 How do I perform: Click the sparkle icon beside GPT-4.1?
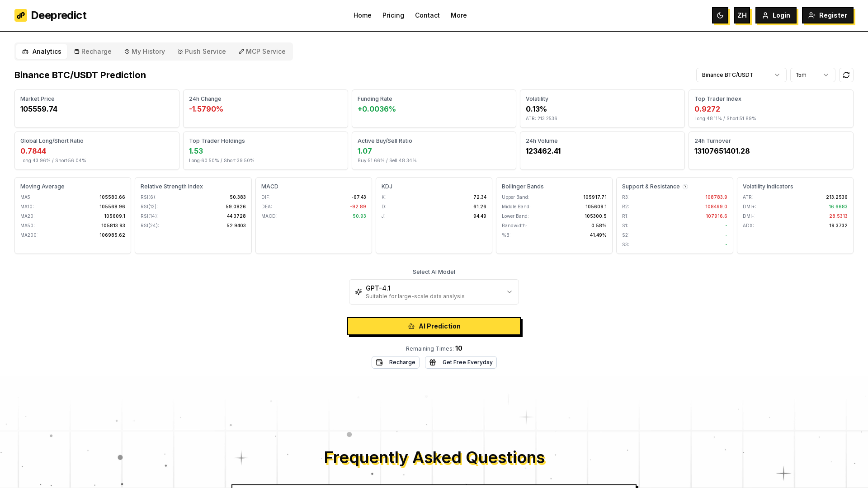pyautogui.click(x=359, y=292)
